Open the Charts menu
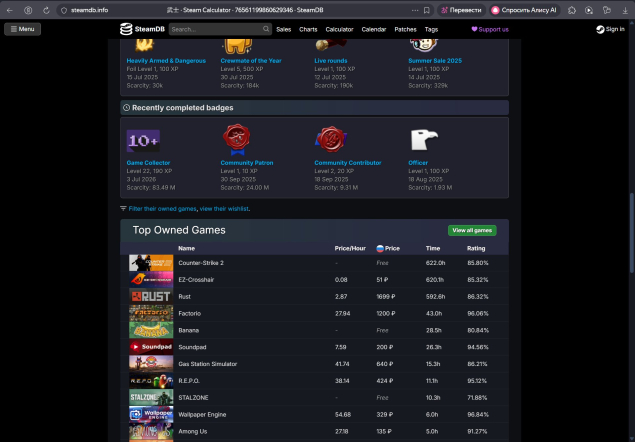The image size is (635, 442). 308,29
